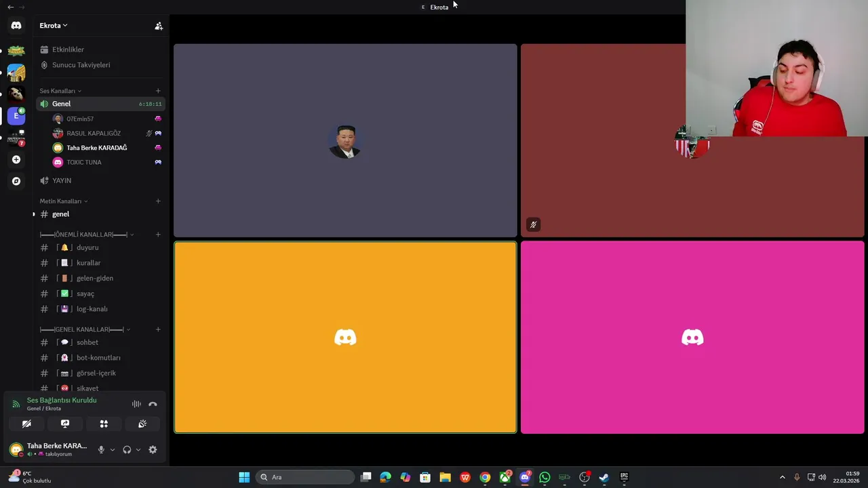Select the YAYIN voice channel

point(100,180)
